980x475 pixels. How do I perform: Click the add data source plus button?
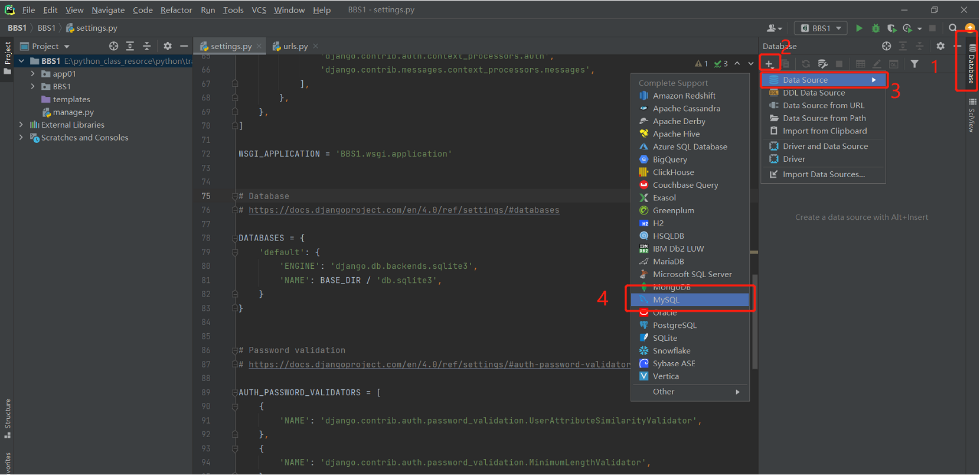tap(769, 64)
